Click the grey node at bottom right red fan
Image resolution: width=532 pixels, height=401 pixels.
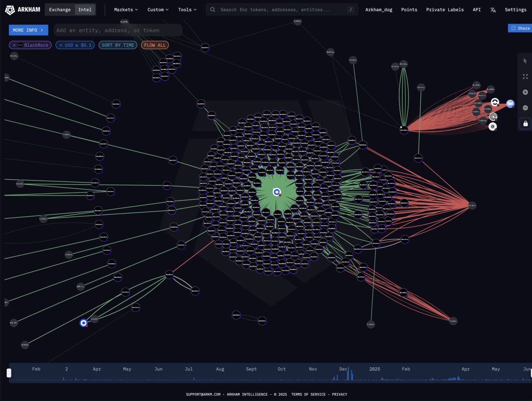453,321
